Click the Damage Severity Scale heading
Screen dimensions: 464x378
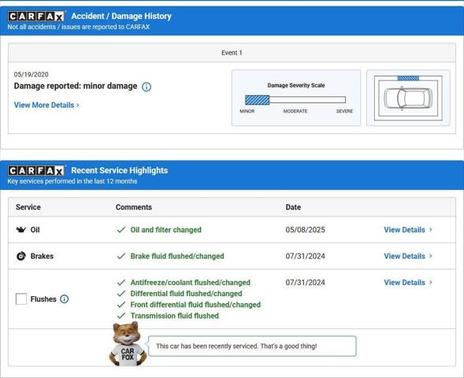point(296,85)
